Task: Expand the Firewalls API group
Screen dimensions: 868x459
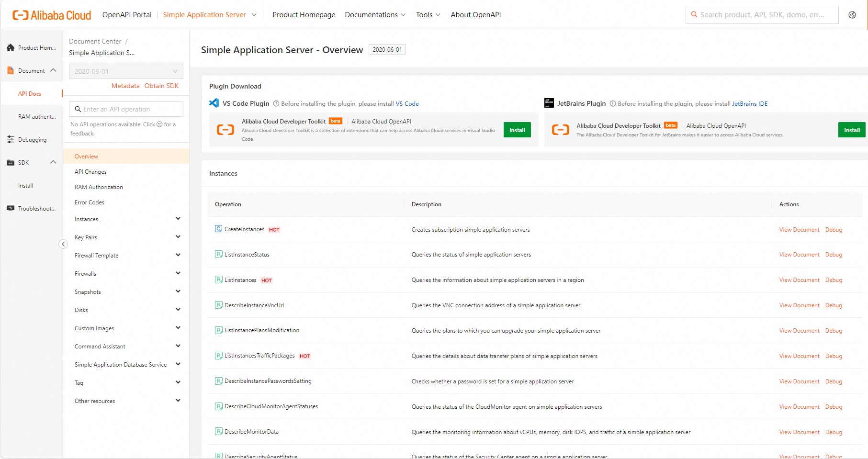Action: point(178,273)
